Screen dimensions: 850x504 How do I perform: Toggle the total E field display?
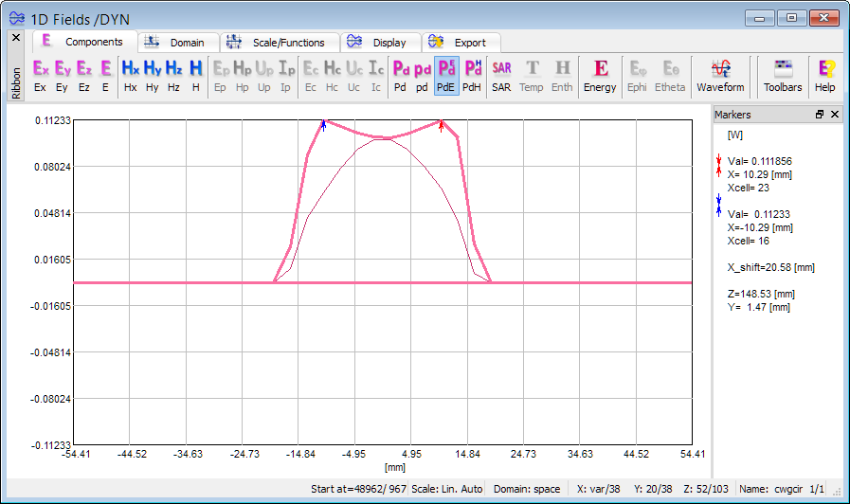click(x=106, y=74)
